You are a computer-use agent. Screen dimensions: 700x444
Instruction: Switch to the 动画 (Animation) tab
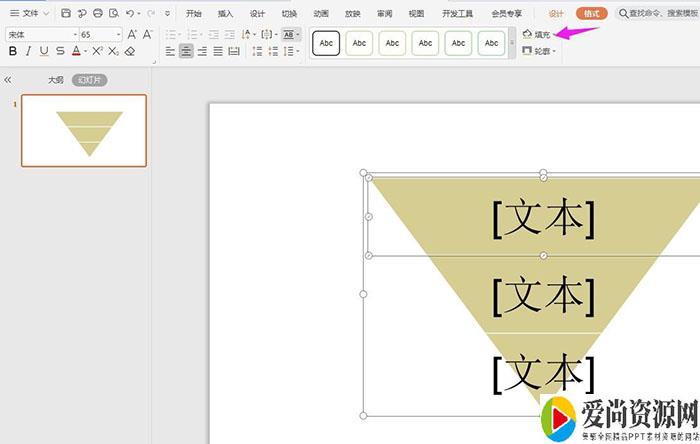(320, 14)
